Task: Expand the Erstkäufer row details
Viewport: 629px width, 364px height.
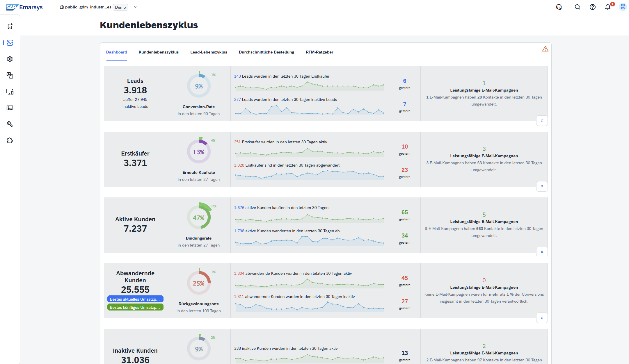Action: pos(542,186)
